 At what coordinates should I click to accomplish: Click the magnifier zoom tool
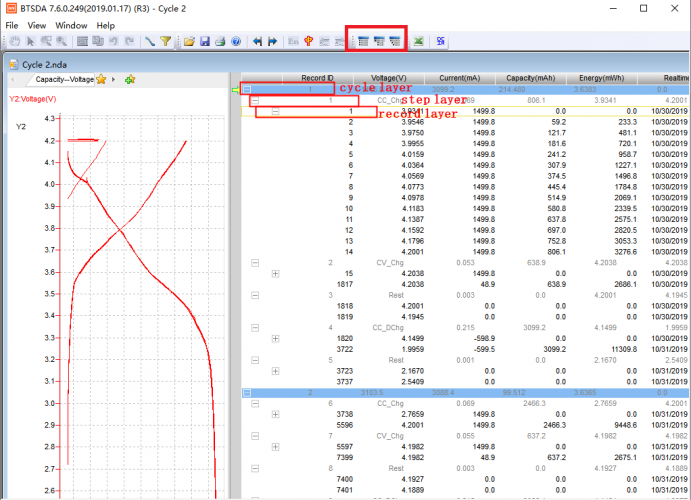pyautogui.click(x=62, y=41)
